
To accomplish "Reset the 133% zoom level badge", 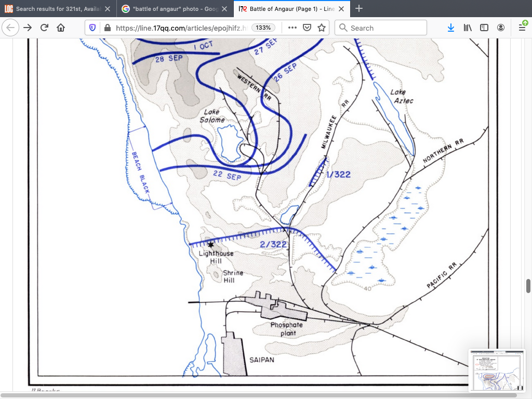I will [263, 28].
